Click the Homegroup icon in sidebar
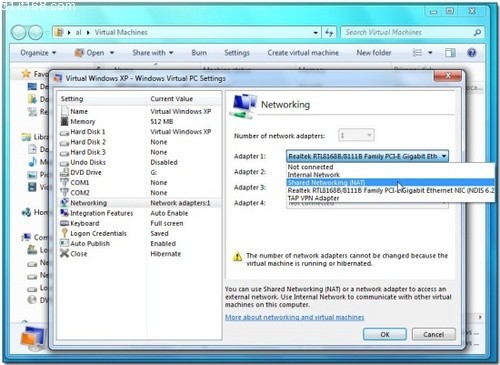The image size is (500, 365). click(x=26, y=212)
